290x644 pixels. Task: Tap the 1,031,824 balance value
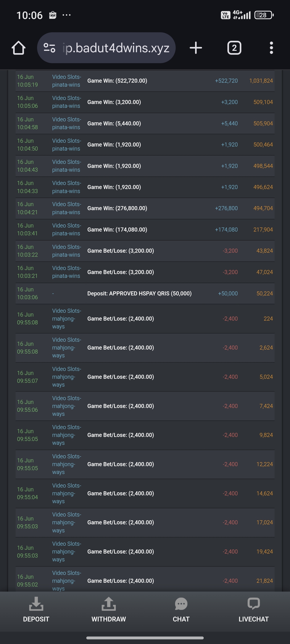(261, 81)
